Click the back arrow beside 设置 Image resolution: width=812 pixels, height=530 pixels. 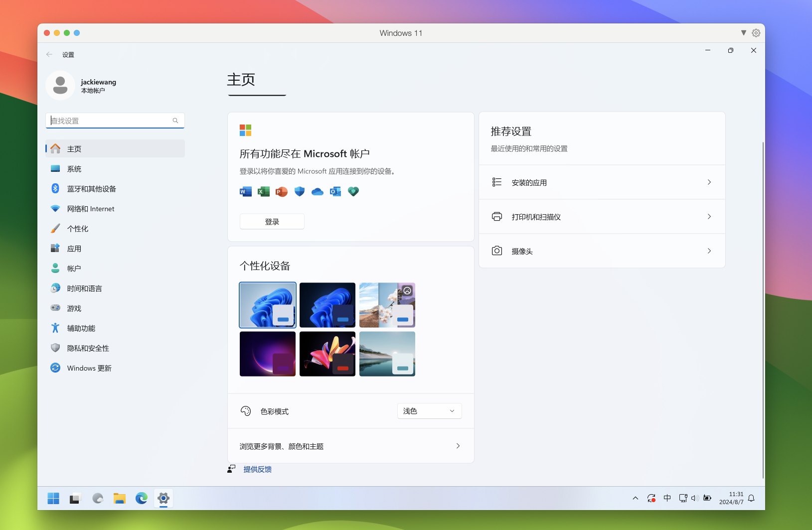coord(49,54)
